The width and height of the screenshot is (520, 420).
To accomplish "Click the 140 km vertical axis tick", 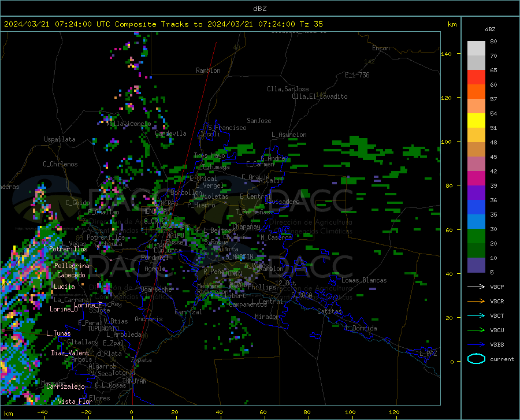I will pyautogui.click(x=446, y=54).
